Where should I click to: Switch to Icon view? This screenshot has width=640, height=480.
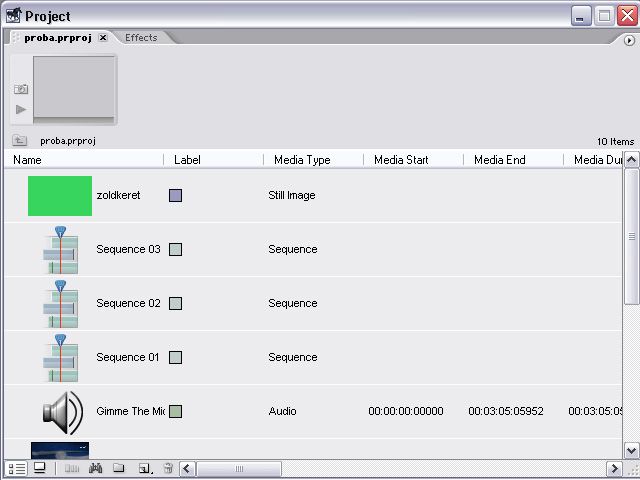point(40,468)
